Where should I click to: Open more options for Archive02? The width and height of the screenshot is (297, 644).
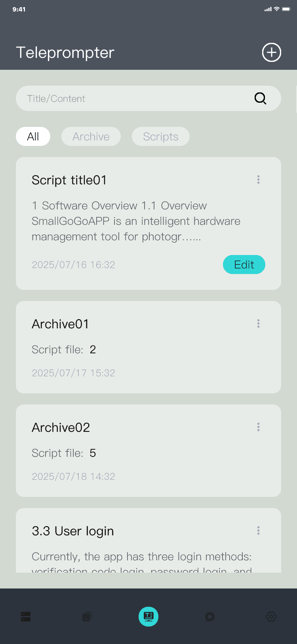(258, 427)
